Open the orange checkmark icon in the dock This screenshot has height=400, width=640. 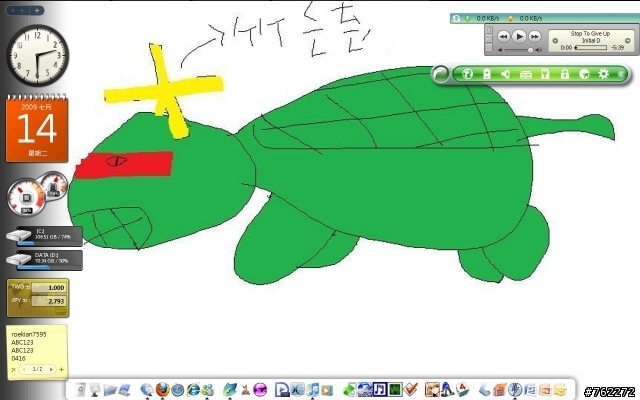coord(410,389)
